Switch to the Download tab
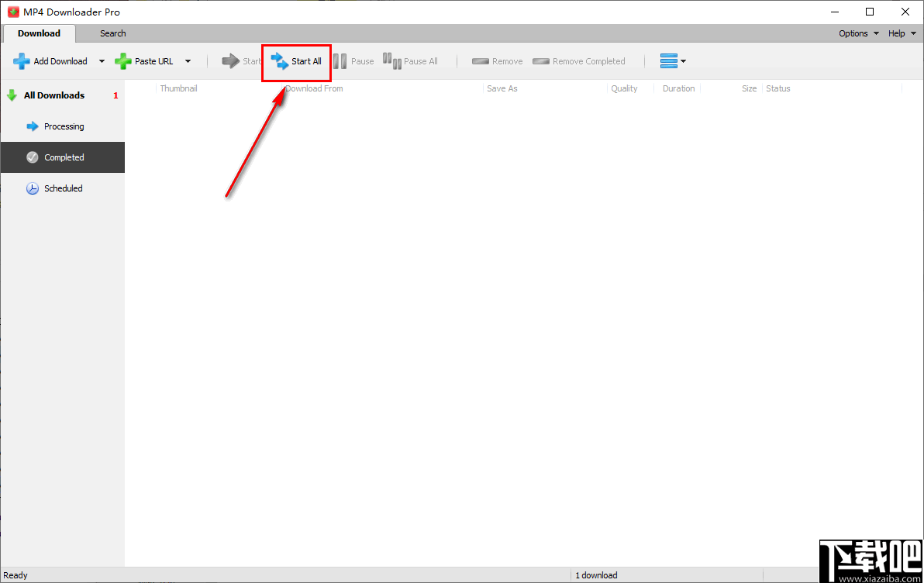Screen dimensions: 924x583 (39, 33)
